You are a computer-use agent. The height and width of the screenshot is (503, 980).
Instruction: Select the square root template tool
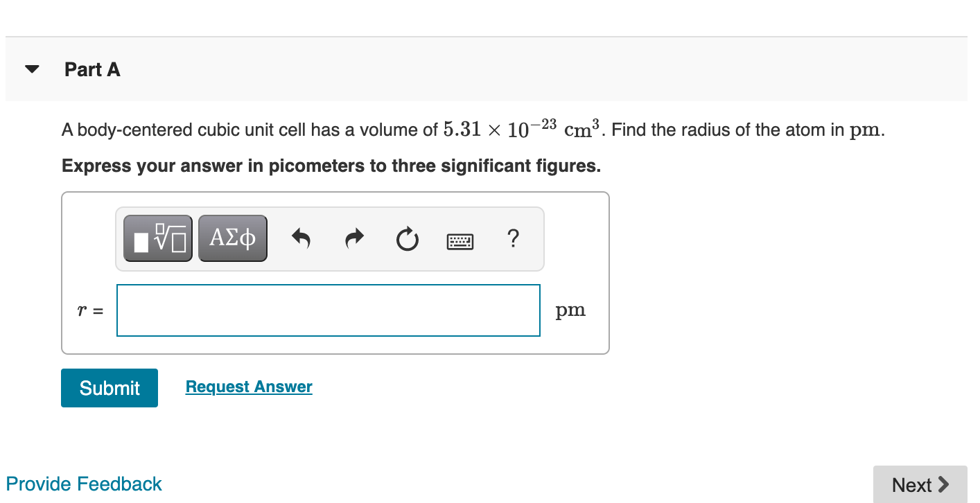coord(157,238)
